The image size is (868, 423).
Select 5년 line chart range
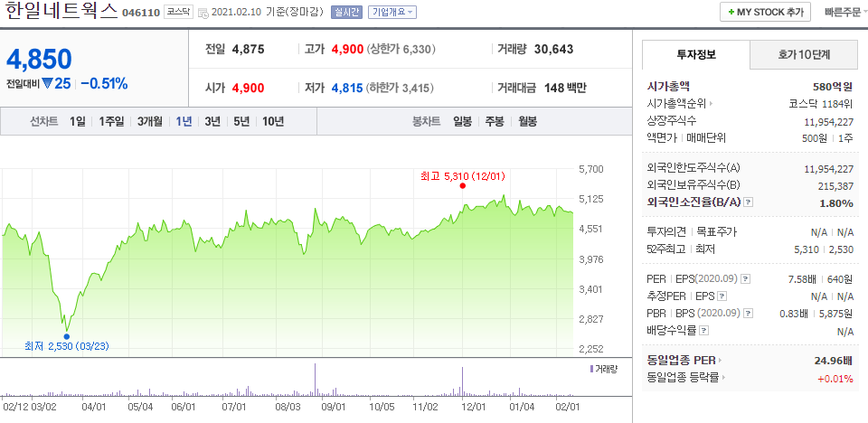point(242,122)
